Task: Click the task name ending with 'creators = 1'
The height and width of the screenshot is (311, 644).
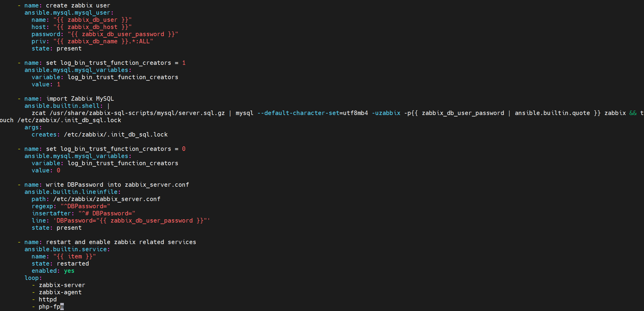Action: [116, 63]
